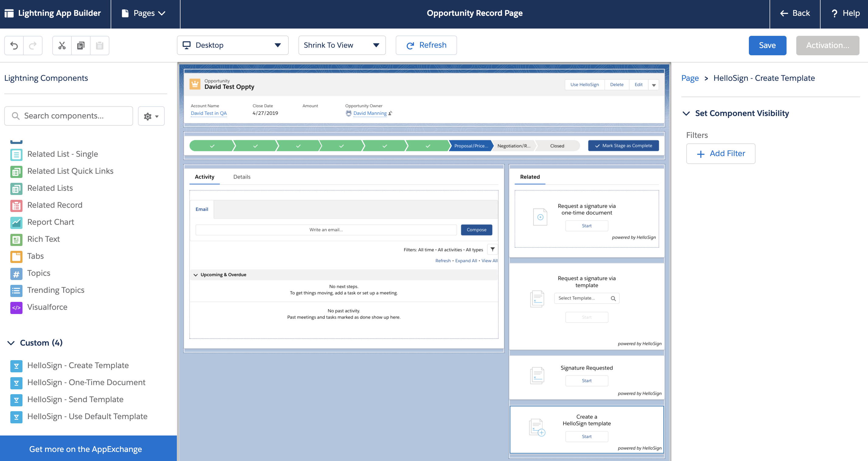The height and width of the screenshot is (461, 868).
Task: Switch to the Details tab
Action: (x=242, y=177)
